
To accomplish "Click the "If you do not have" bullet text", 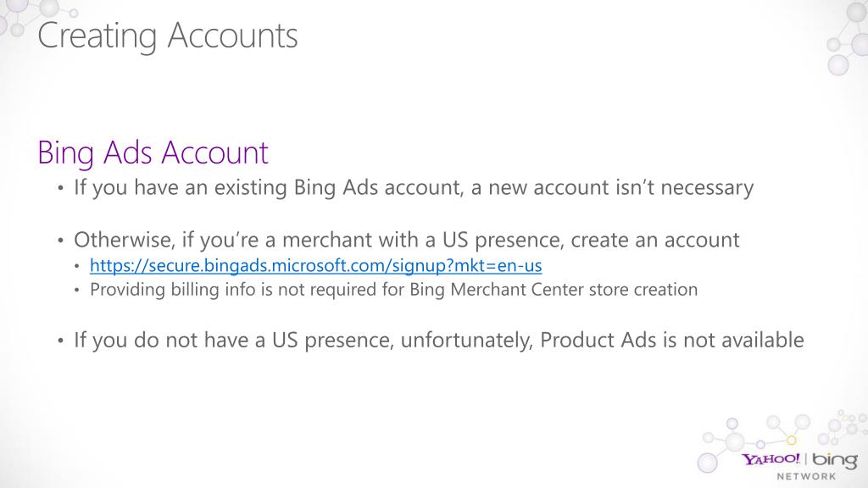I will point(438,341).
